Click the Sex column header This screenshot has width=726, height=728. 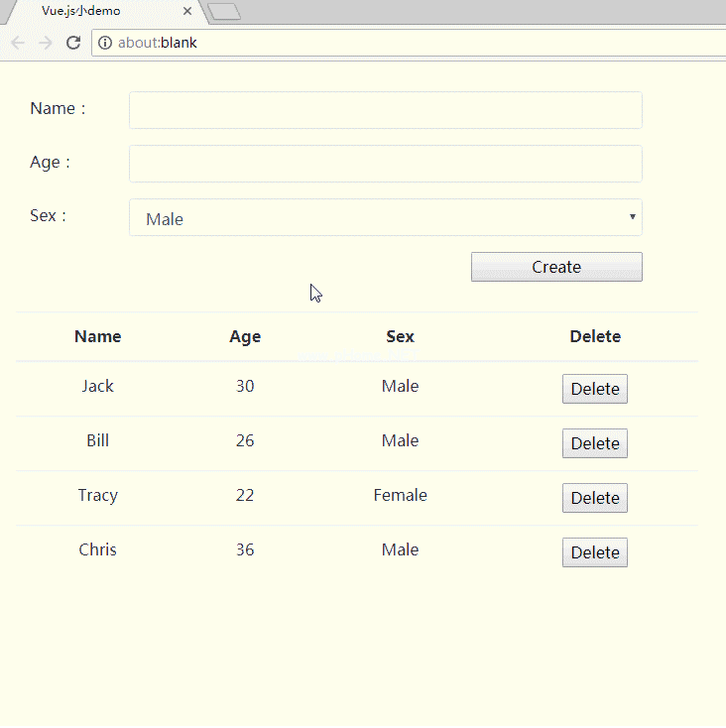coord(400,336)
